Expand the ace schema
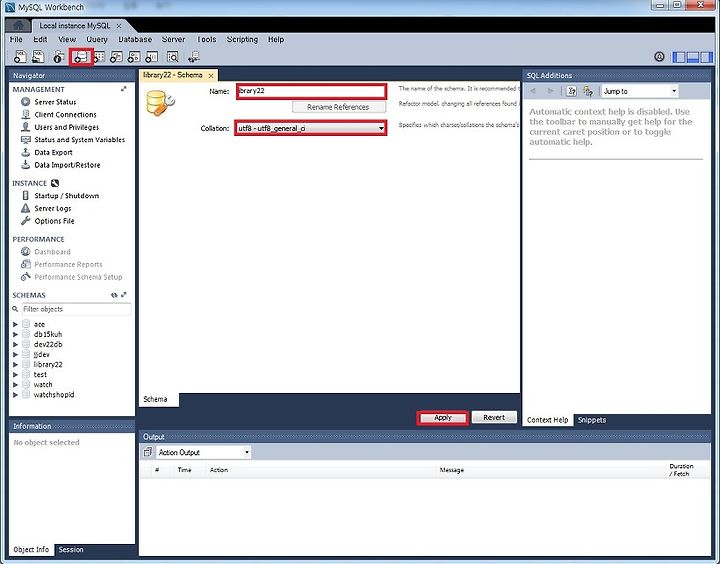720x564 pixels. tap(15, 324)
